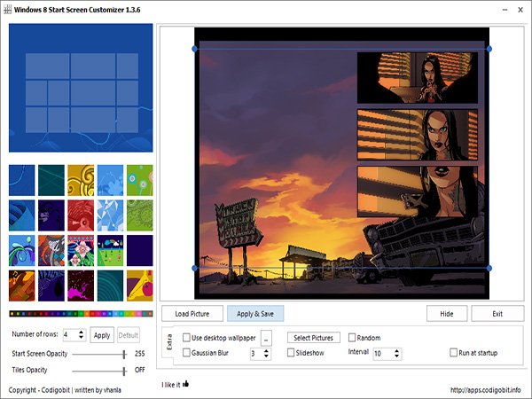
Task: Open the apps.codigobit.info link
Action: click(x=485, y=389)
